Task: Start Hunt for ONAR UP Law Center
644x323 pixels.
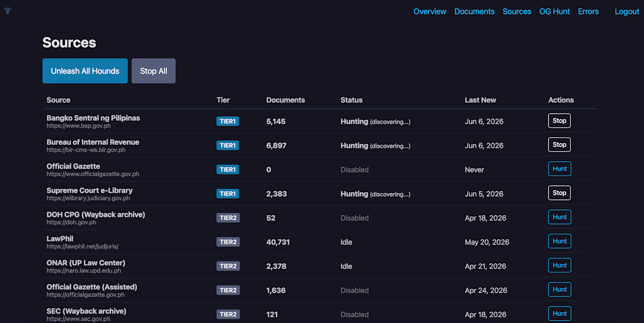Action: [559, 265]
